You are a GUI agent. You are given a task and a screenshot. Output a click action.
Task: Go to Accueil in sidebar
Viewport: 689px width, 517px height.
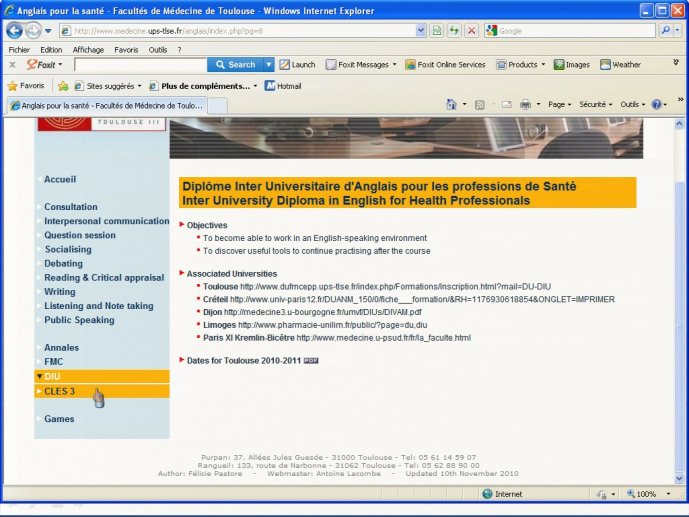click(60, 179)
